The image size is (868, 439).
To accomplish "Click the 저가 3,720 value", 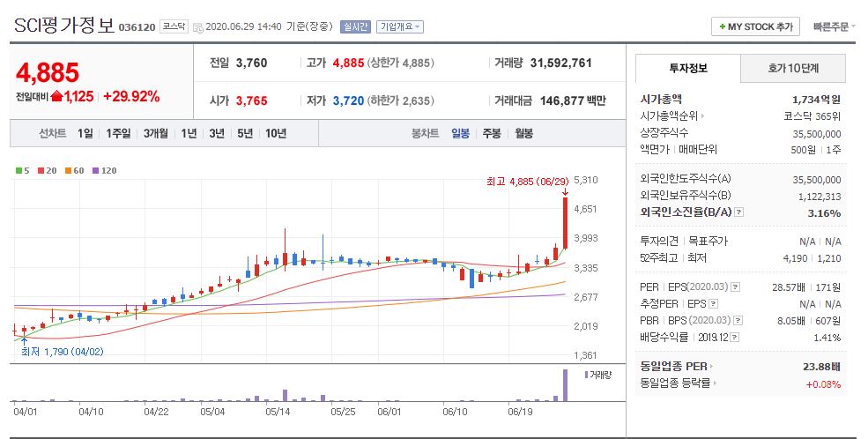I will [x=348, y=100].
